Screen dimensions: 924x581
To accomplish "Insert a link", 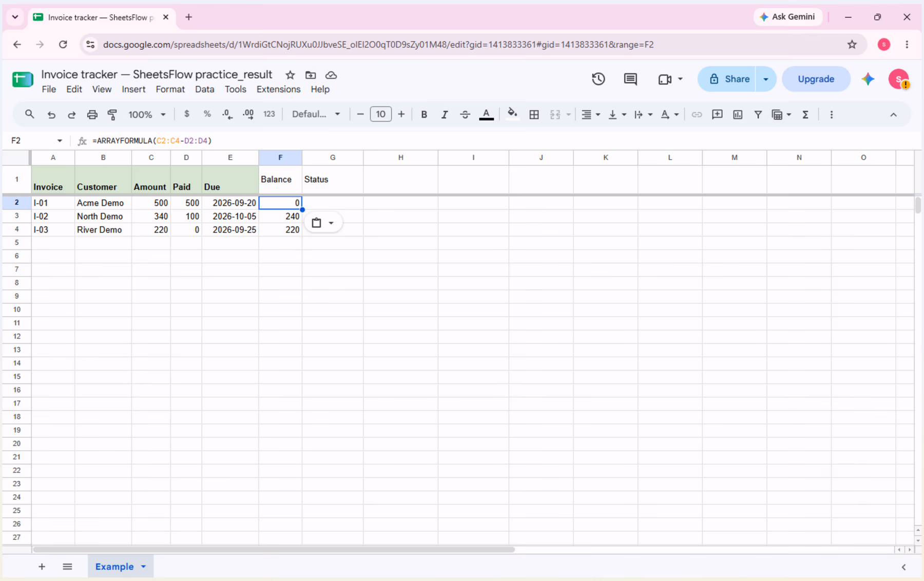I will click(x=697, y=114).
